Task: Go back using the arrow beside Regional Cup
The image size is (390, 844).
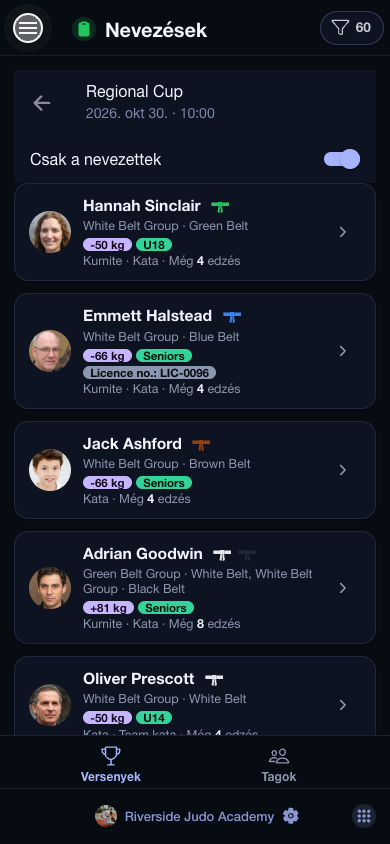Action: (41, 103)
